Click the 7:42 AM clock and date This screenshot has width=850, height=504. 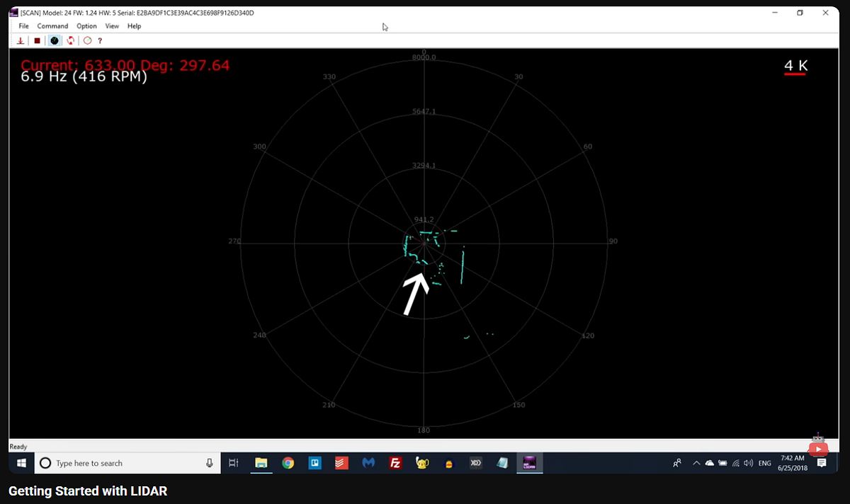792,463
